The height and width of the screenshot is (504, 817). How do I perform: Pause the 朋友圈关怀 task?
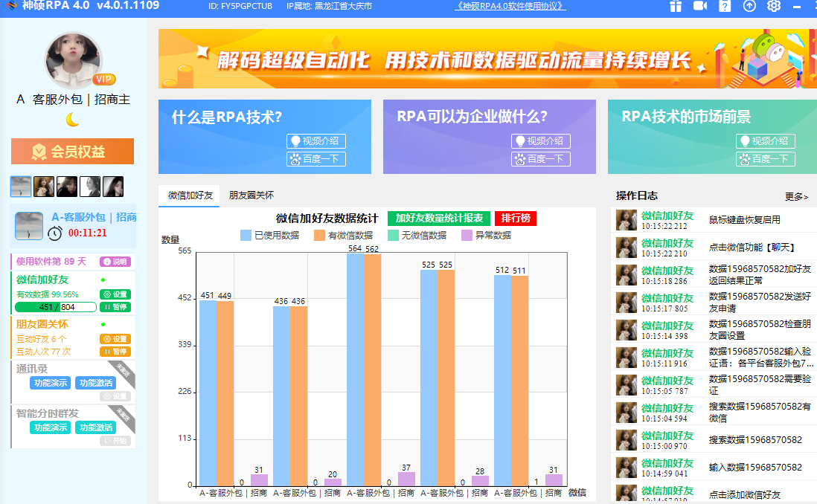(x=115, y=352)
